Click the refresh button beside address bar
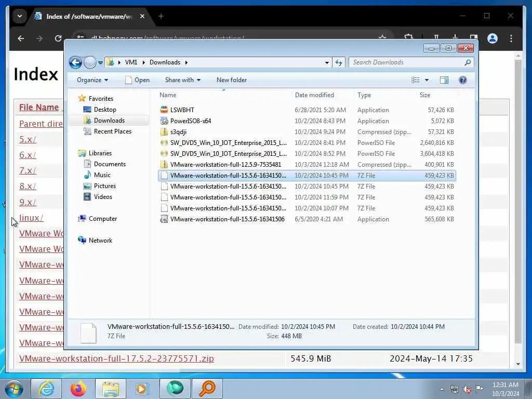Screen dimensions: 532x399 339,62
